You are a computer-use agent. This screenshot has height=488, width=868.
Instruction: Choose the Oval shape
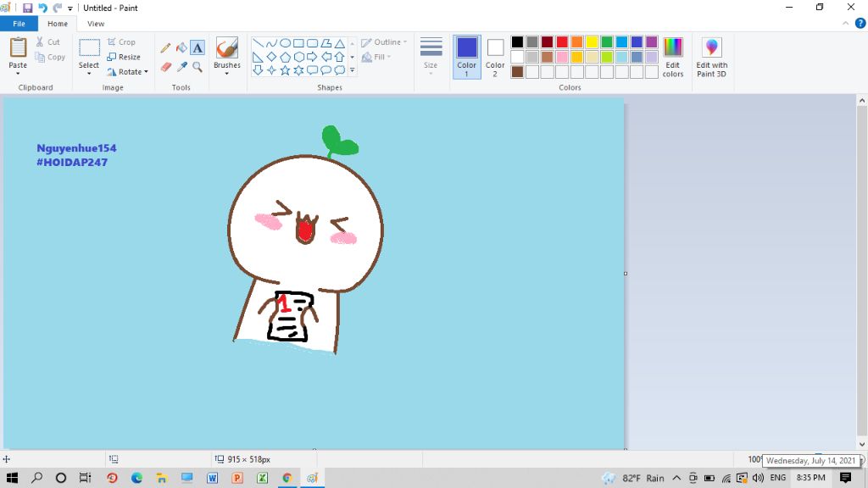(285, 43)
